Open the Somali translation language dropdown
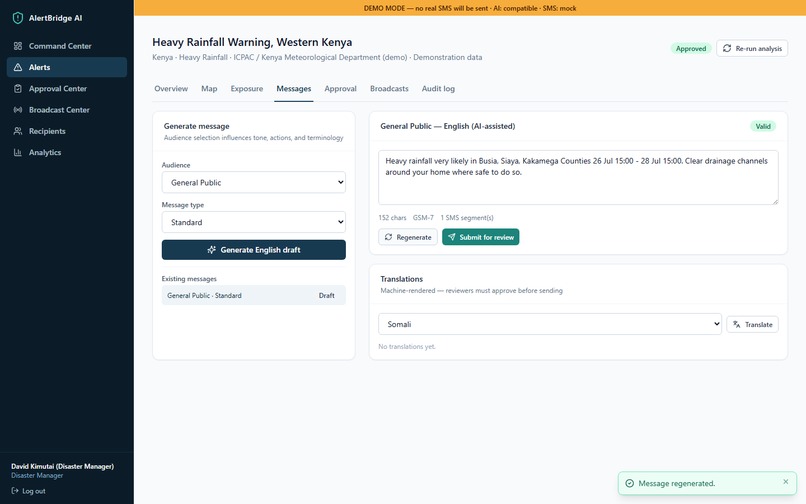 point(549,324)
